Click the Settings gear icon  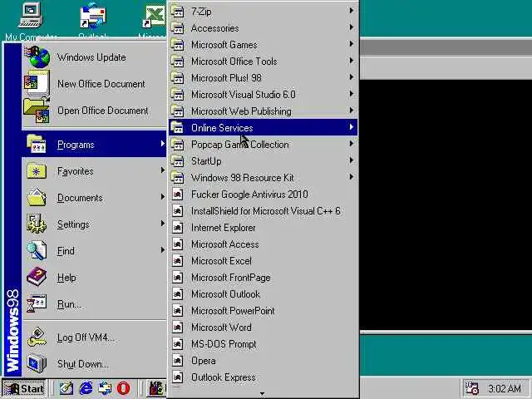[37, 224]
